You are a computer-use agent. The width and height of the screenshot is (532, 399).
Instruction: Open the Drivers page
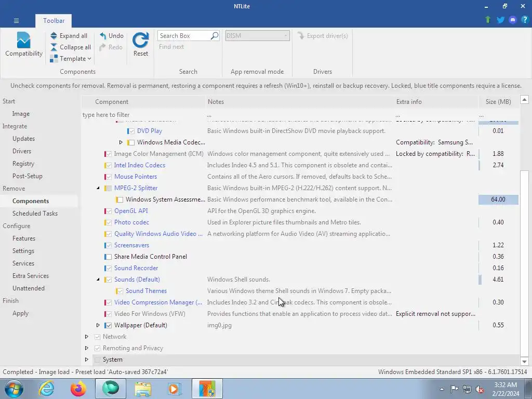[22, 151]
